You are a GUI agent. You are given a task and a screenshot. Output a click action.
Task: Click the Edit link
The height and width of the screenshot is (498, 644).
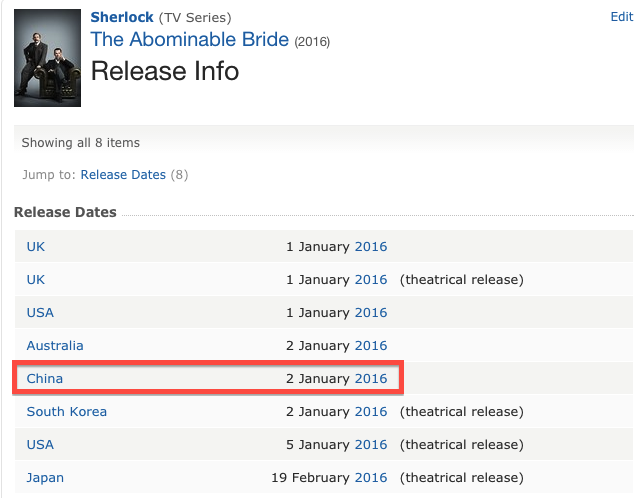tap(621, 17)
